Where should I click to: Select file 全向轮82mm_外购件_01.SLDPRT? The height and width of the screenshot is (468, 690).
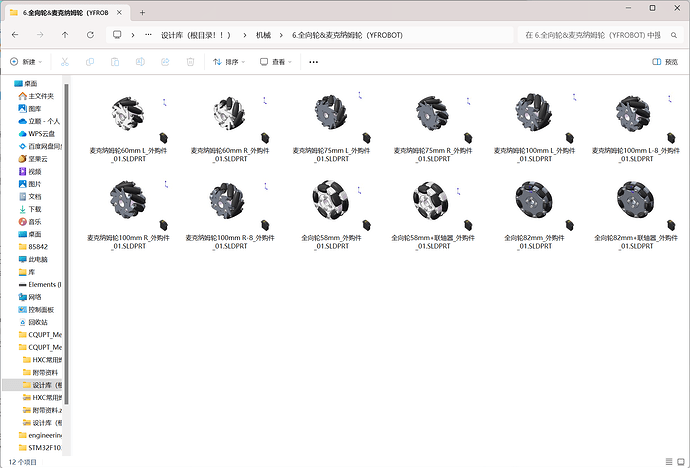(534, 215)
